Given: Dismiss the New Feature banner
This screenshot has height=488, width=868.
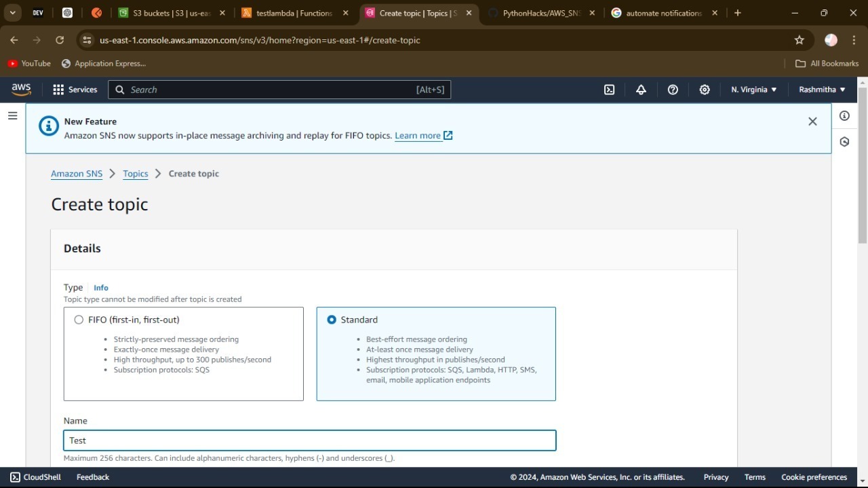Looking at the screenshot, I should [812, 121].
